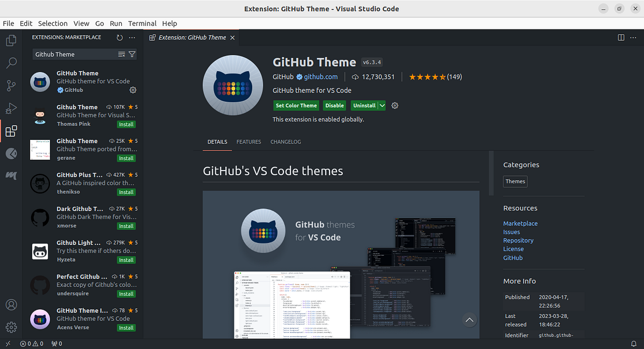Open the Explorer view in the activity bar
644x349 pixels.
point(11,40)
